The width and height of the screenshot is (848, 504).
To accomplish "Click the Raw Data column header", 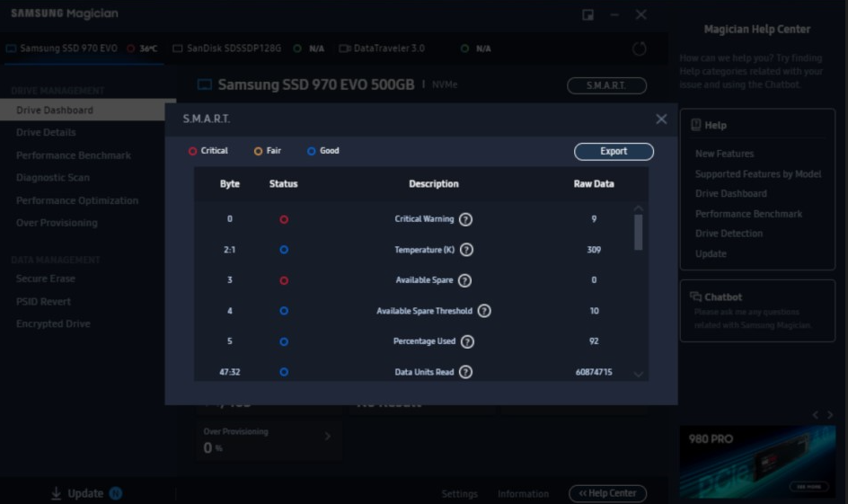I will point(594,184).
